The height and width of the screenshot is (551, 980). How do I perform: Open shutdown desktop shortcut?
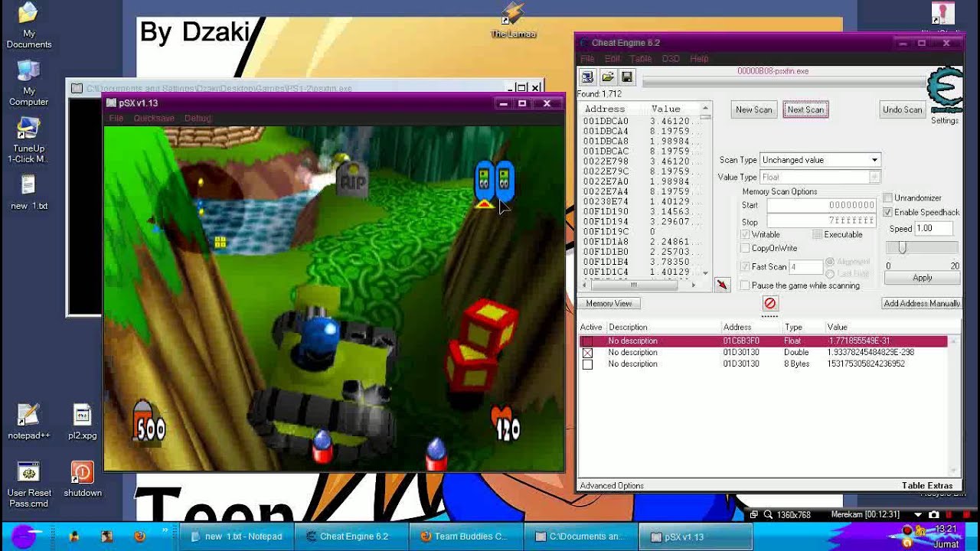tap(83, 479)
